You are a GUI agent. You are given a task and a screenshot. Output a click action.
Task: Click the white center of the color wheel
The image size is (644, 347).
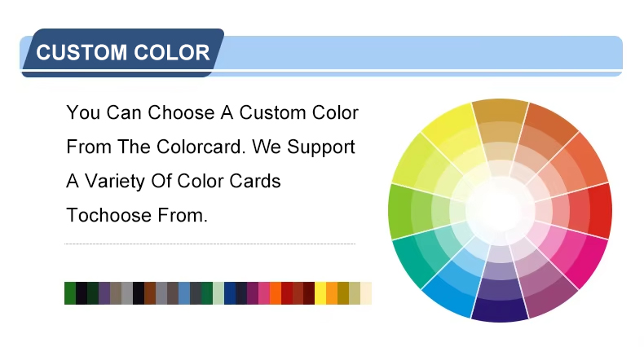pyautogui.click(x=500, y=210)
